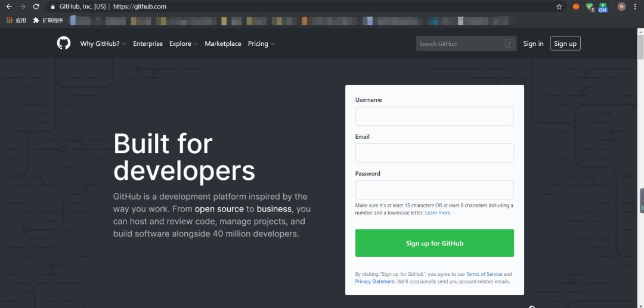Open the Enterprise nav item
644x308 pixels.
148,43
